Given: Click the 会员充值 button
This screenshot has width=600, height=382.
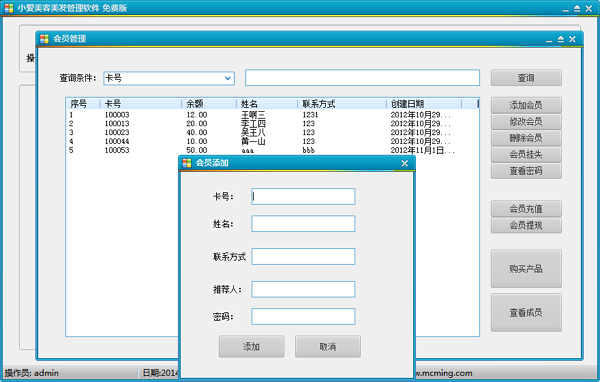Looking at the screenshot, I should coord(526,209).
